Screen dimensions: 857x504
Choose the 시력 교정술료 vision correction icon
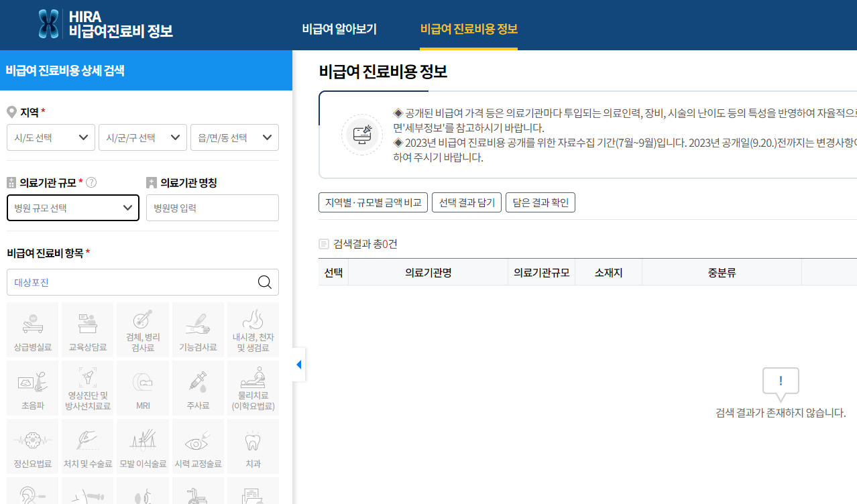tap(198, 446)
